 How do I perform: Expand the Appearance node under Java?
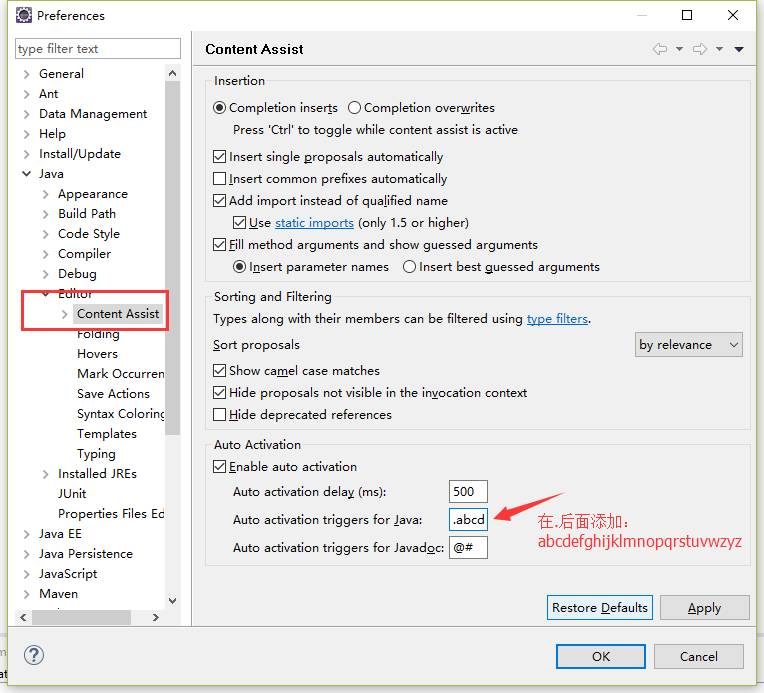click(46, 194)
